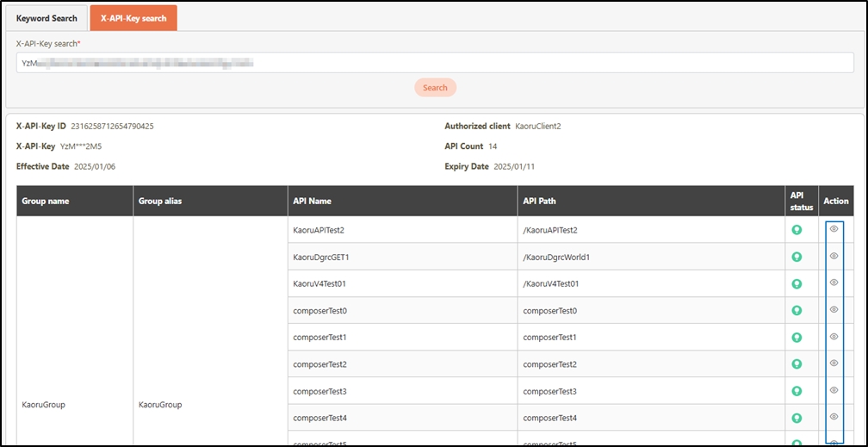Click green status icon for KaoruDgrcGET1
This screenshot has height=447, width=868.
797,257
